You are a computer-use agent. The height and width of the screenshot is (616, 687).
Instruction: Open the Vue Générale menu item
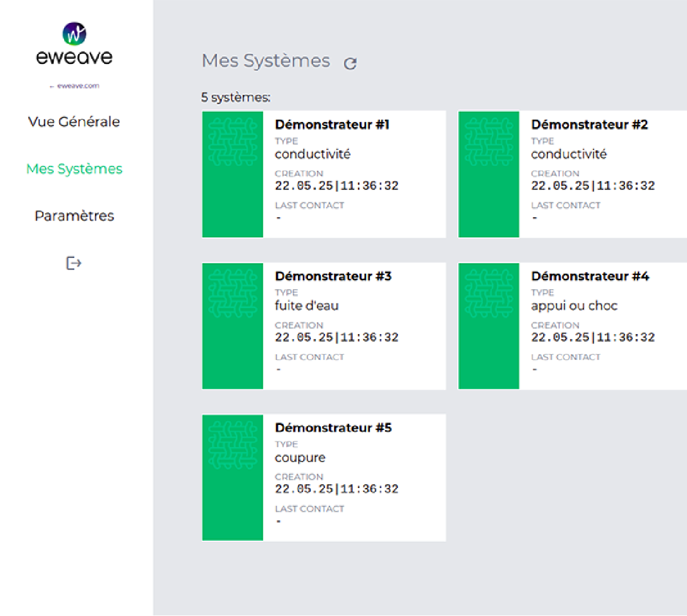tap(74, 121)
